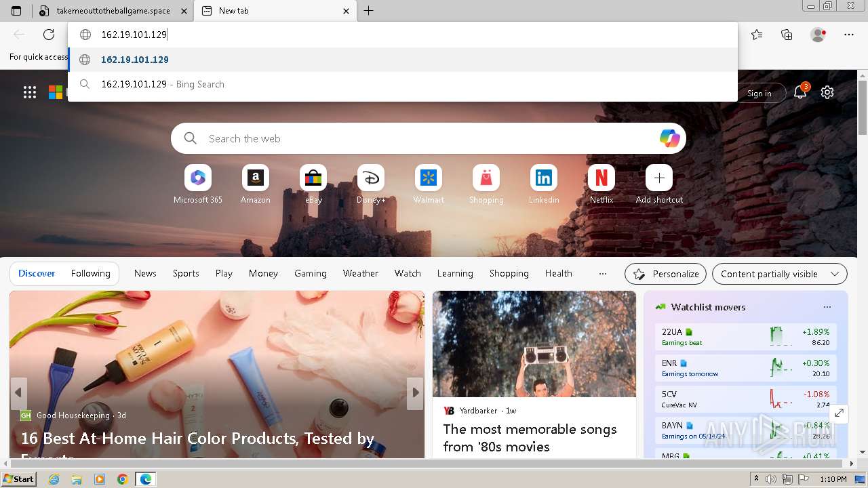This screenshot has width=868, height=488.
Task: Open the app launcher grid icon
Action: pyautogui.click(x=30, y=92)
